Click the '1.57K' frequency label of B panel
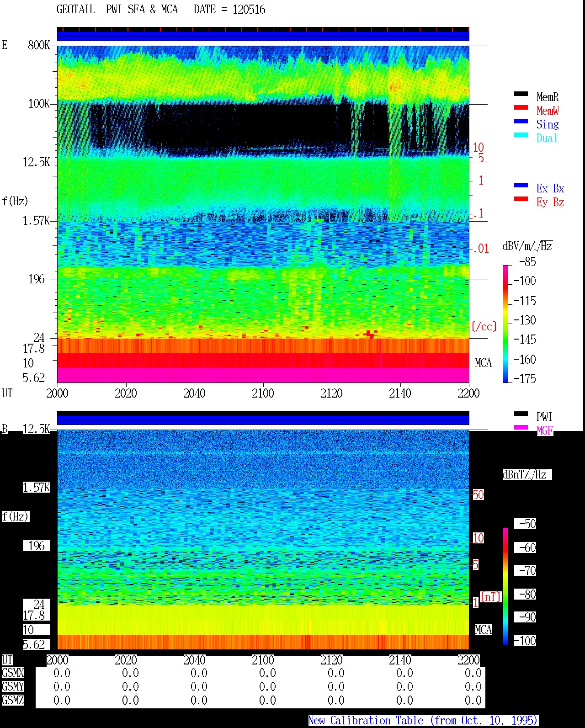This screenshot has height=728, width=585. click(x=36, y=487)
